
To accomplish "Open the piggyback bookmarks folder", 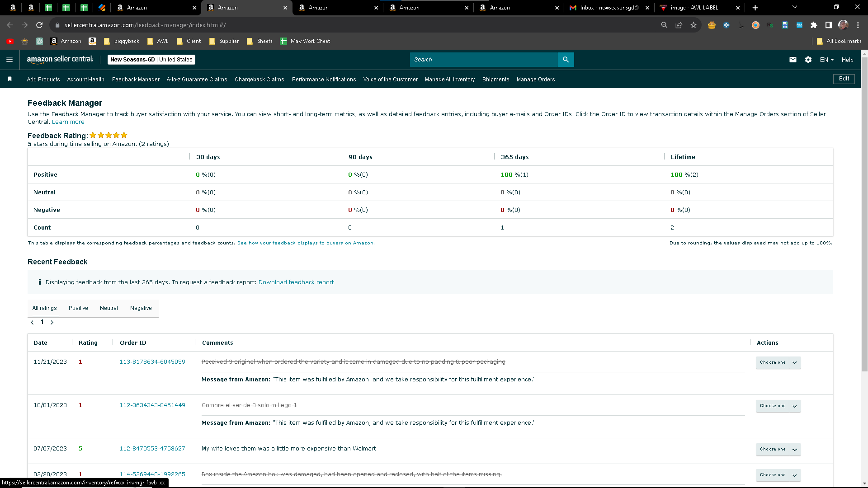I will point(122,41).
